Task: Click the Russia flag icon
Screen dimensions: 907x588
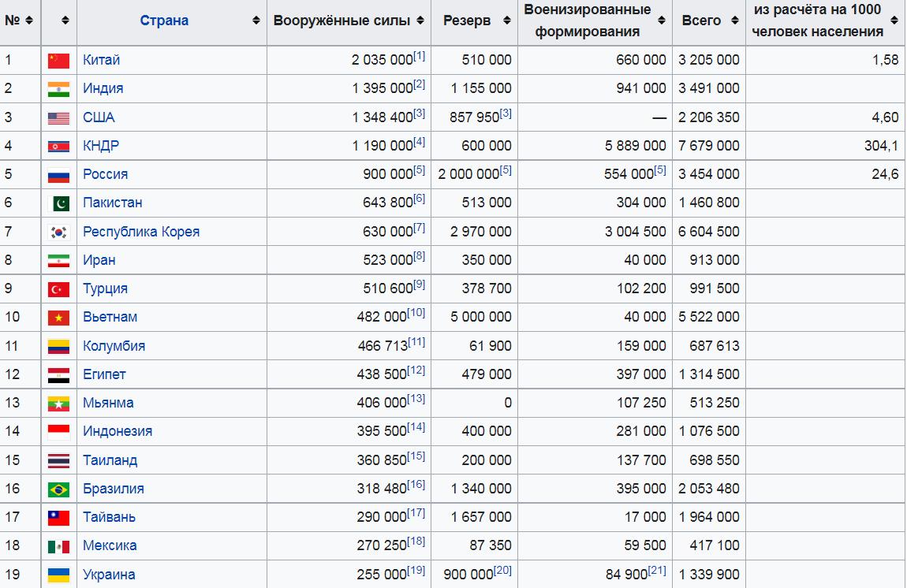Action: click(58, 175)
